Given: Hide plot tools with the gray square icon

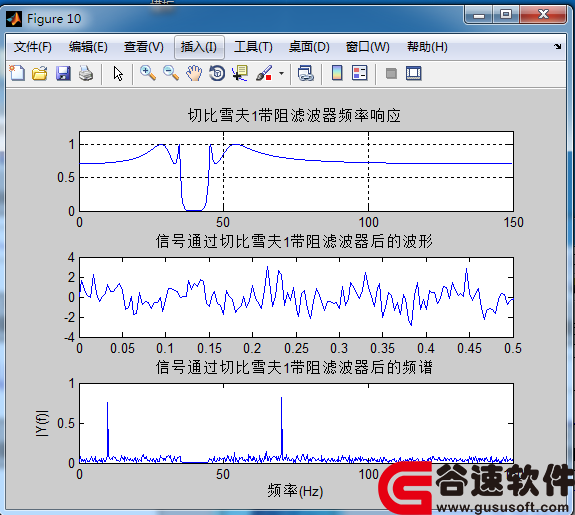Looking at the screenshot, I should tap(391, 73).
